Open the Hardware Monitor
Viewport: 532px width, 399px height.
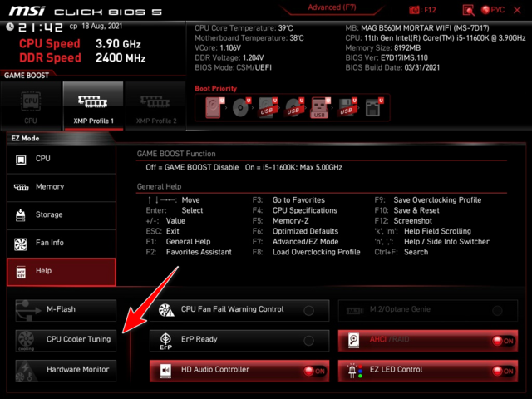click(66, 369)
